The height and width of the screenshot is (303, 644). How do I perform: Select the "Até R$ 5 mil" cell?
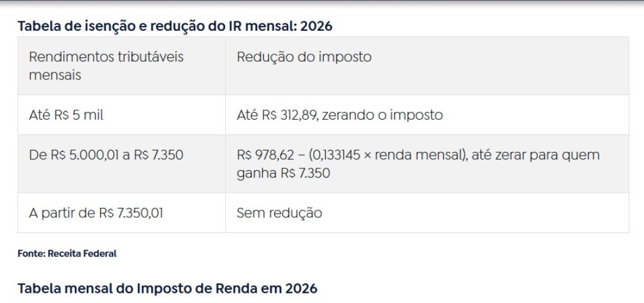pyautogui.click(x=60, y=115)
